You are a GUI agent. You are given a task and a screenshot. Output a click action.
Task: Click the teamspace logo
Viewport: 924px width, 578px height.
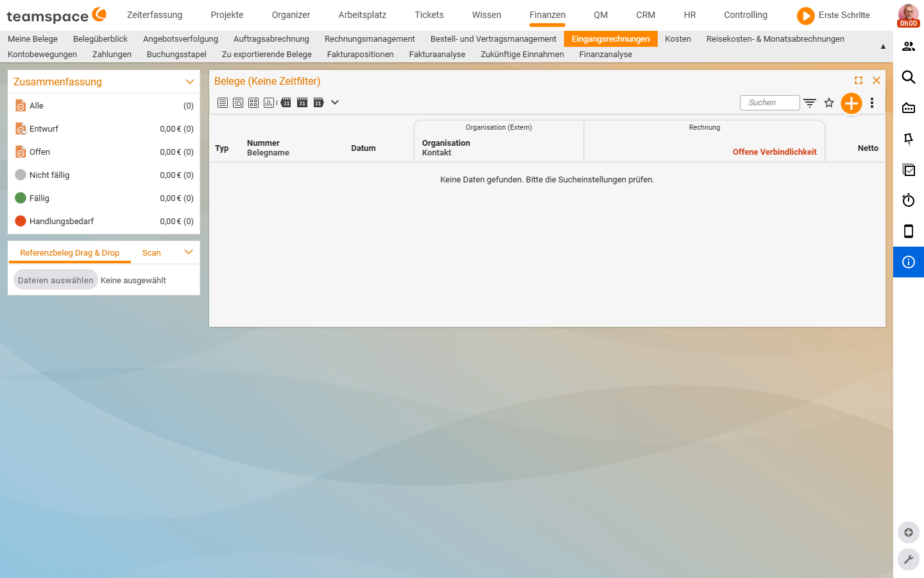56,15
